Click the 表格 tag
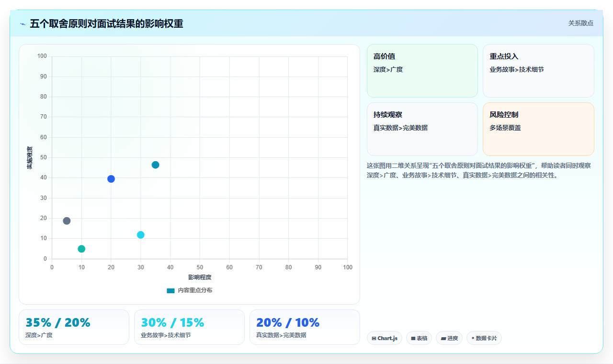 tap(419, 338)
